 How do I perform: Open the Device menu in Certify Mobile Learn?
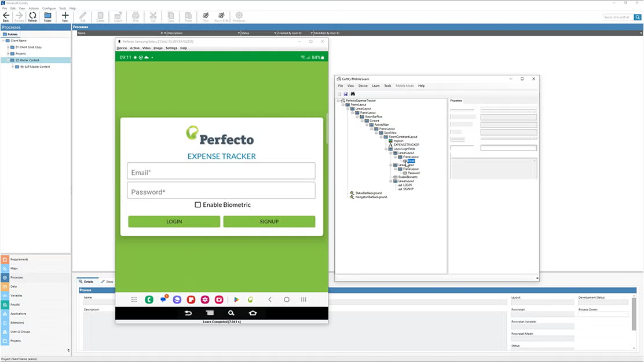pyautogui.click(x=362, y=85)
